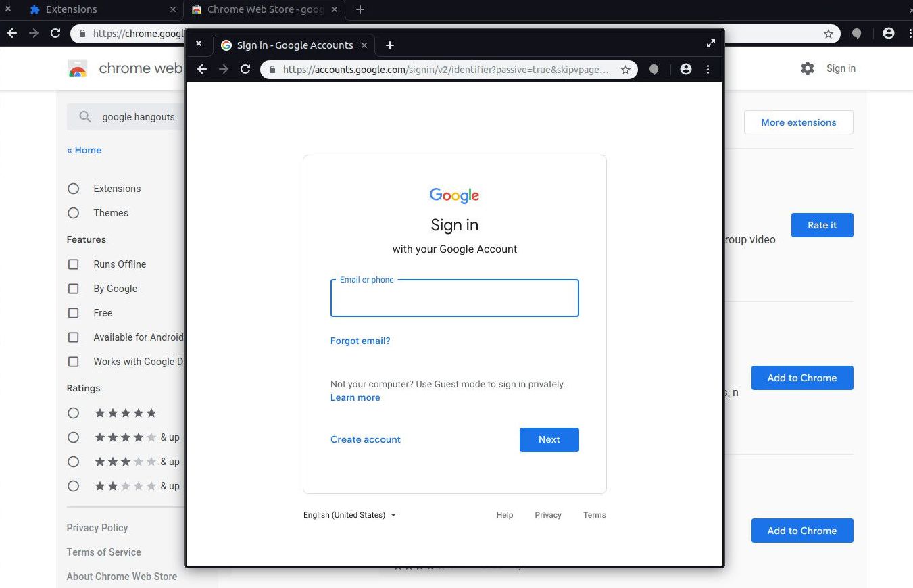This screenshot has height=588, width=913.
Task: Open Privacy Policy link in sidebar
Action: 97,528
